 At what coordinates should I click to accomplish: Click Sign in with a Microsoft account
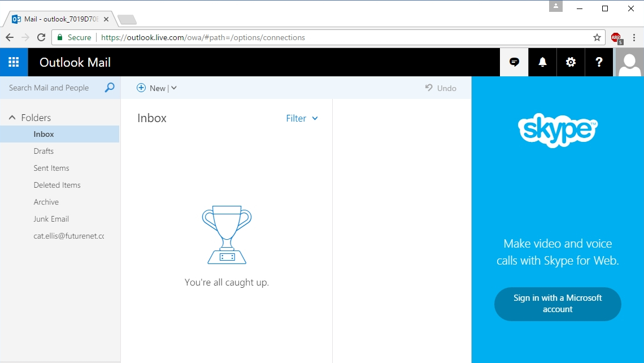(x=558, y=304)
